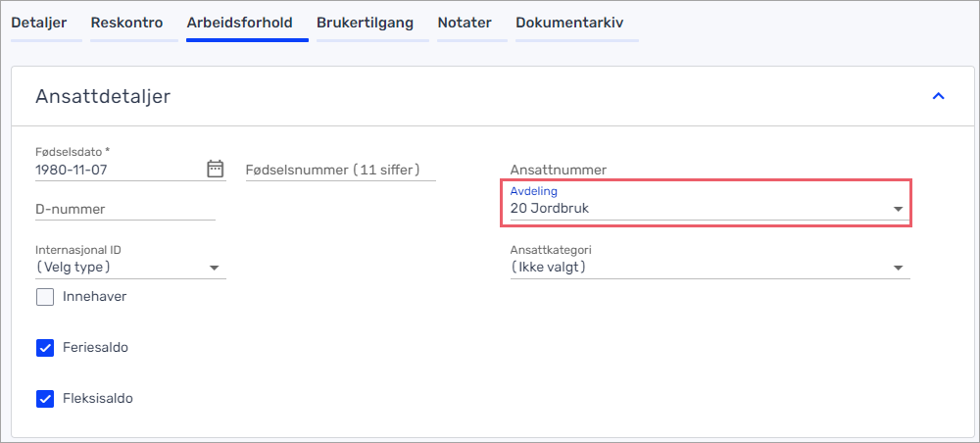Uncheck the Feriesaldo checkbox
Image resolution: width=980 pixels, height=443 pixels.
tap(45, 348)
